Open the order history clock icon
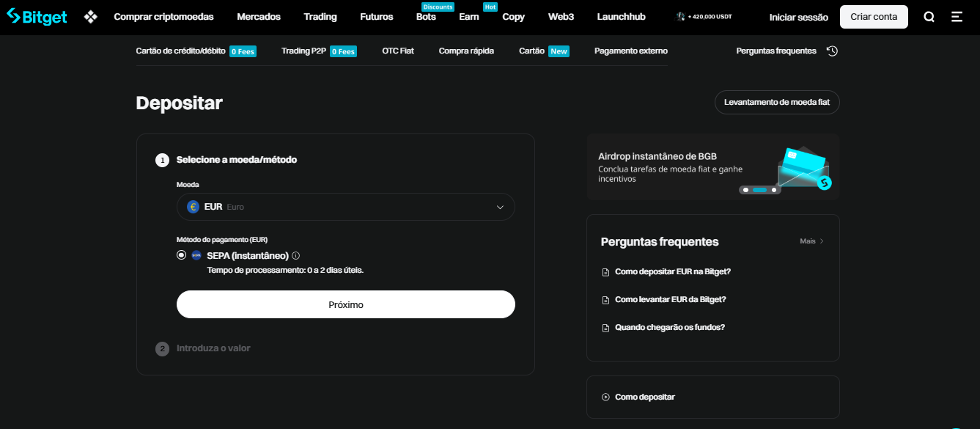This screenshot has height=429, width=980. (x=832, y=51)
